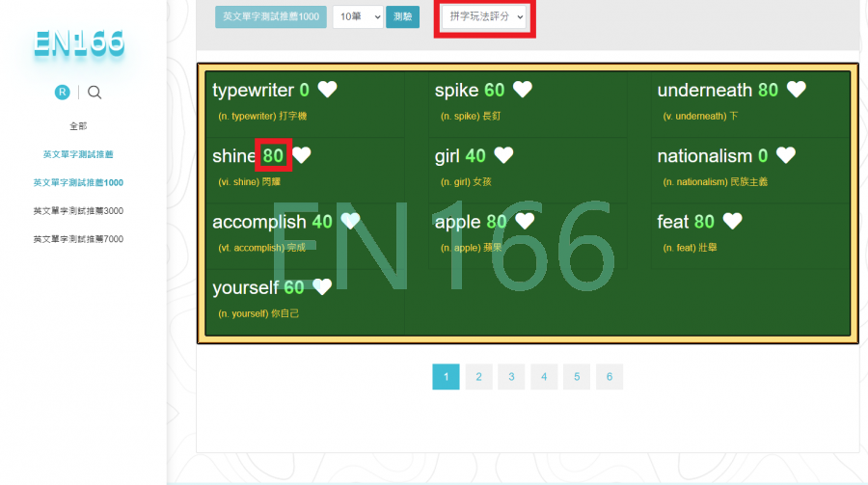Click the score 0 next to typewriter
The height and width of the screenshot is (485, 868).
305,91
